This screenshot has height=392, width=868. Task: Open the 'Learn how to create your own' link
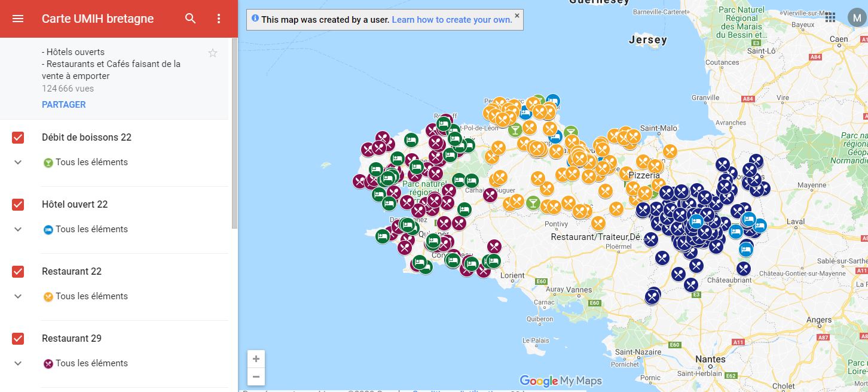point(451,20)
